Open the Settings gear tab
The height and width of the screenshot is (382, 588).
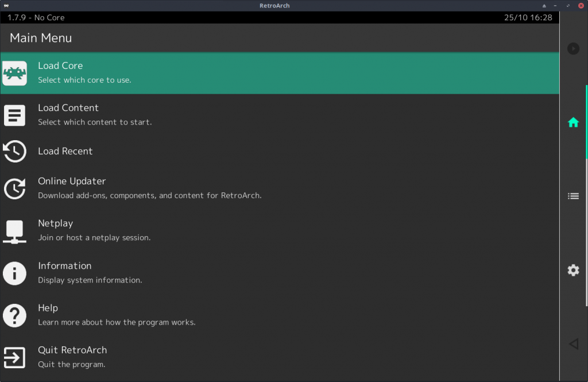tap(573, 270)
